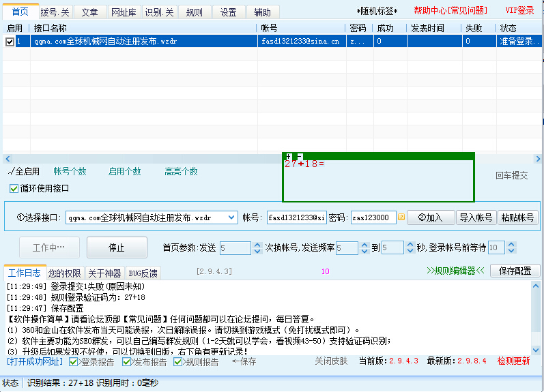
Task: Click the 帐号 input field
Action: click(x=297, y=217)
